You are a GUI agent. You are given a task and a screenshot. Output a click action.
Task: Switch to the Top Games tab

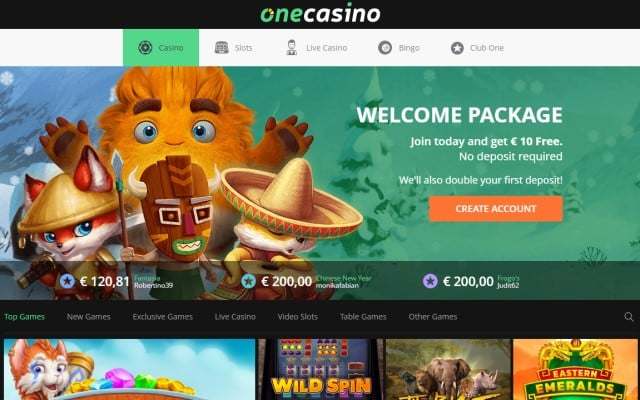(x=24, y=317)
